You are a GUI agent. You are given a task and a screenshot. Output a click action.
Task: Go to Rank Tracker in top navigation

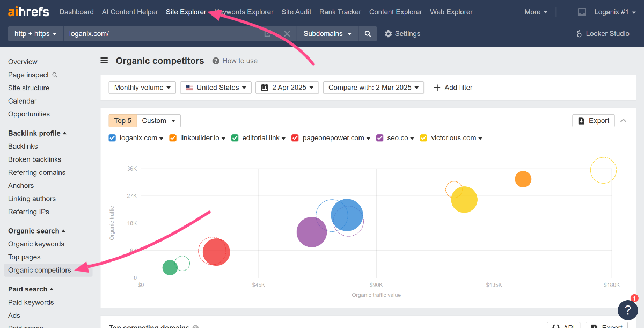click(340, 12)
